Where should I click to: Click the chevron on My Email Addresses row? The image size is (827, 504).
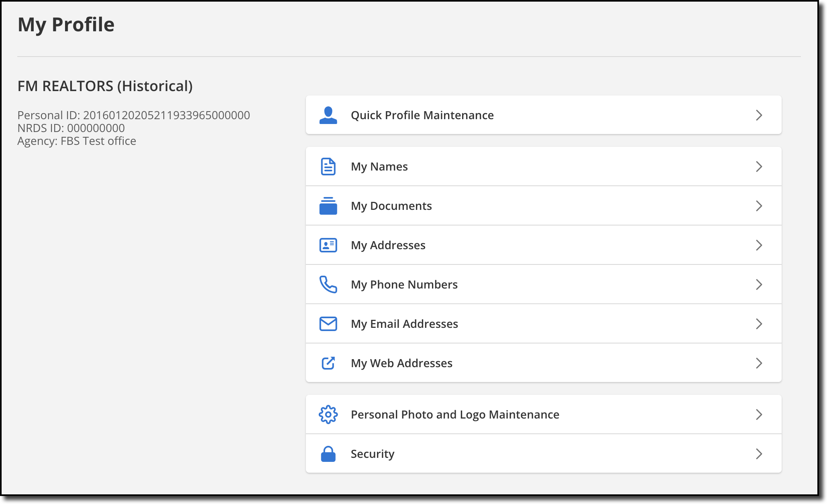tap(759, 324)
